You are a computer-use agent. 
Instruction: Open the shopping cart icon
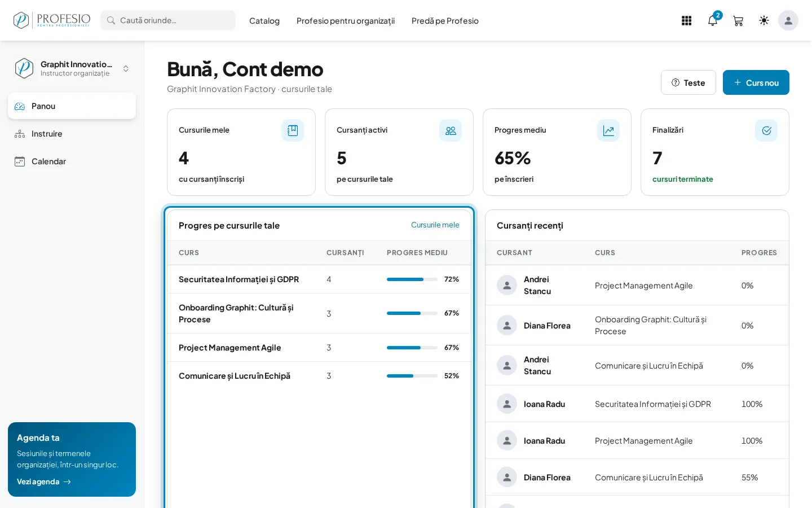point(738,21)
